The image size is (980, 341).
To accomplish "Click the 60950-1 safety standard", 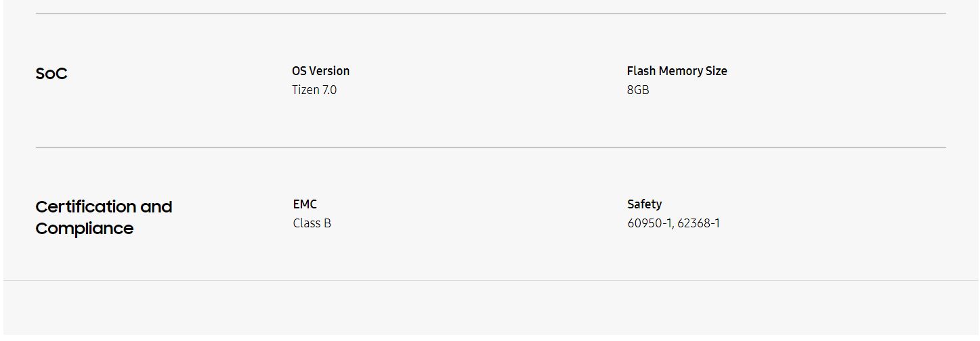I will [649, 223].
